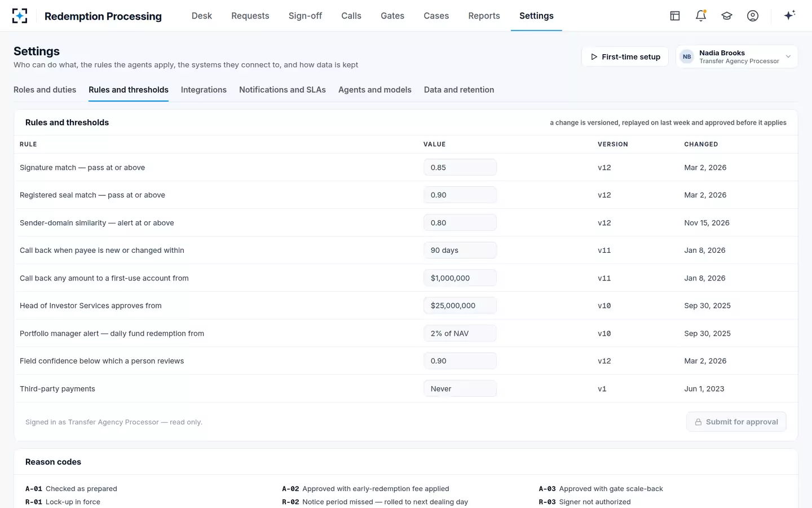The image size is (812, 508).
Task: Select the Settings nav item
Action: 536,16
